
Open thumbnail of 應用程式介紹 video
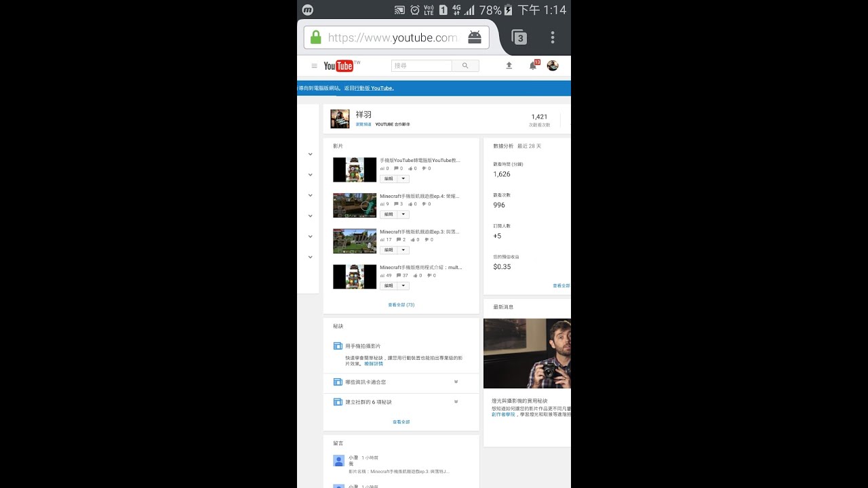(x=355, y=277)
